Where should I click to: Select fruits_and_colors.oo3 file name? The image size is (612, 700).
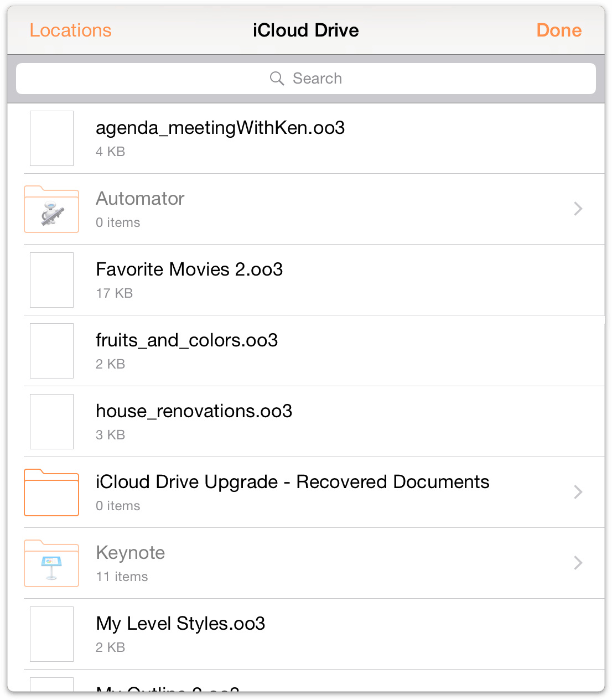coord(186,340)
